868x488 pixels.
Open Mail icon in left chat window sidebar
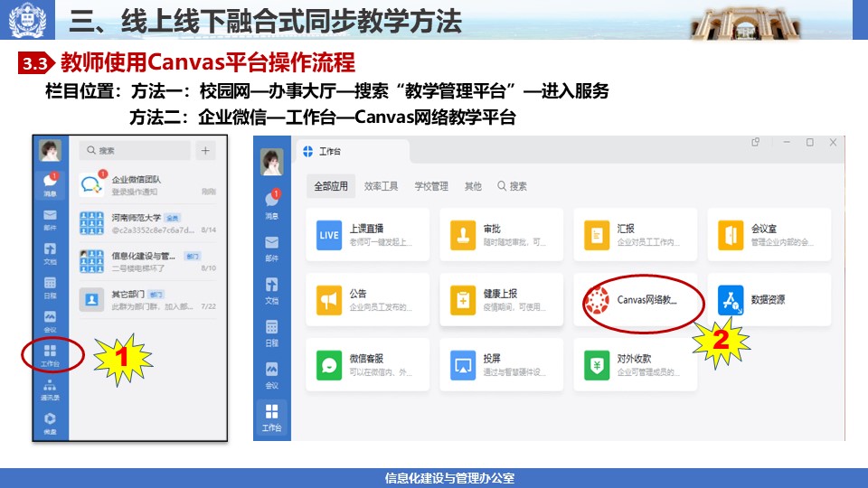click(50, 220)
